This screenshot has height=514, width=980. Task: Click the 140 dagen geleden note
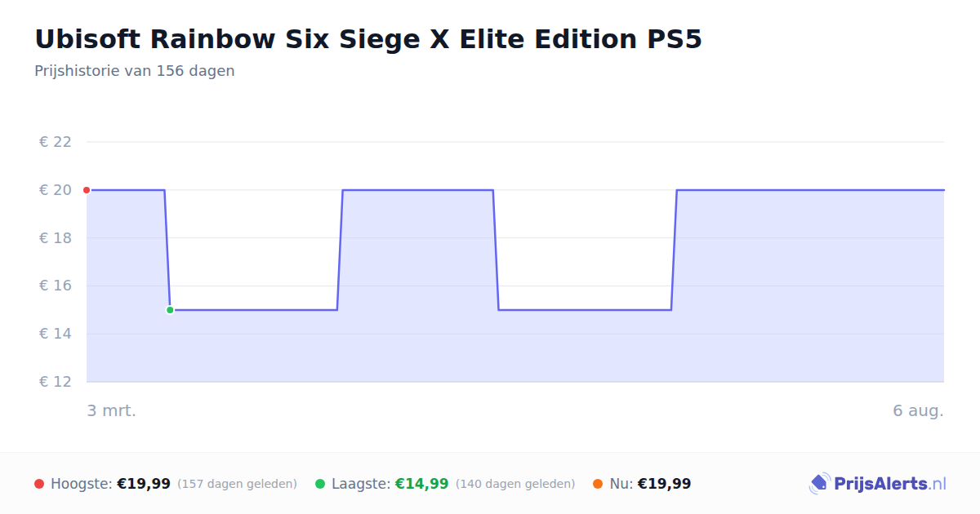click(x=515, y=484)
